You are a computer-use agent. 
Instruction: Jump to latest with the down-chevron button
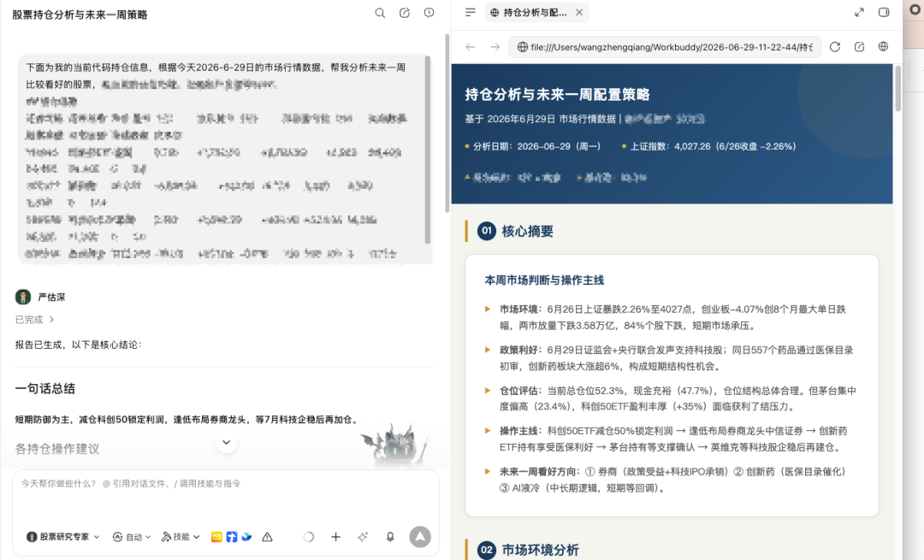tap(226, 442)
